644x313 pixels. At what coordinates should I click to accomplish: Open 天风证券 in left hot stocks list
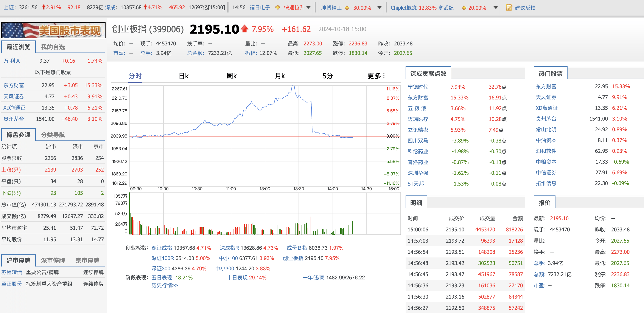click(14, 96)
